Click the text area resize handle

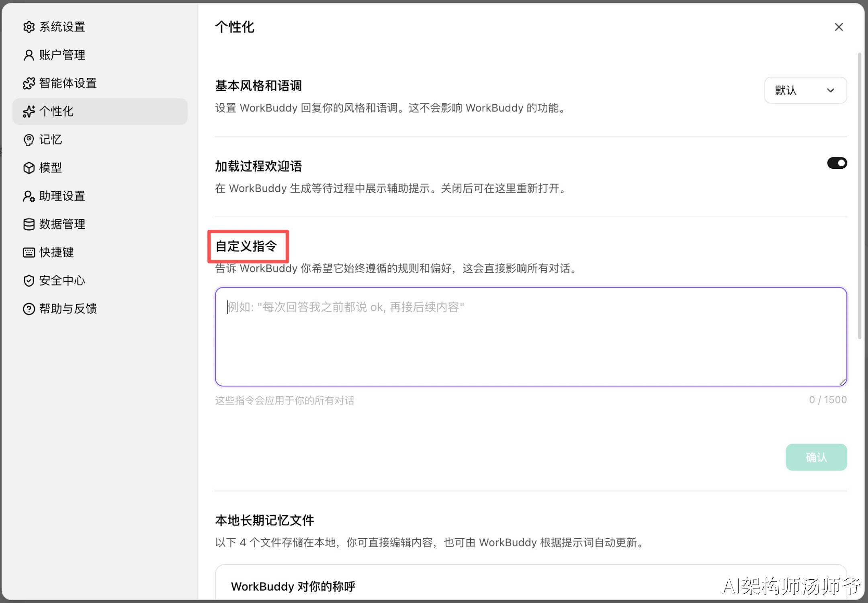pos(842,382)
